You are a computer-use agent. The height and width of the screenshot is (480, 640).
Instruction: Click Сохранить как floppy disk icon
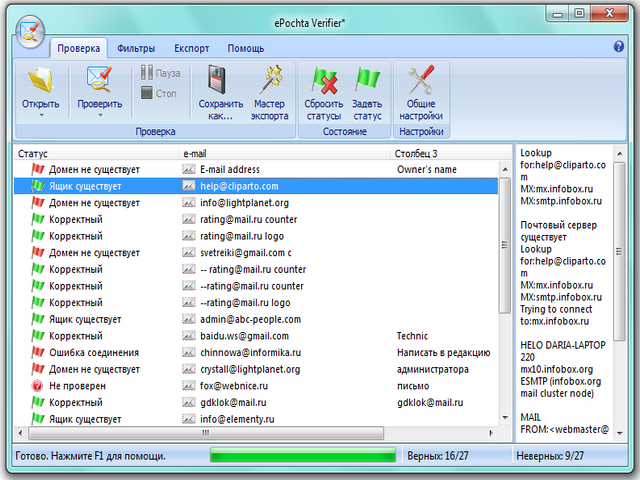pyautogui.click(x=217, y=79)
